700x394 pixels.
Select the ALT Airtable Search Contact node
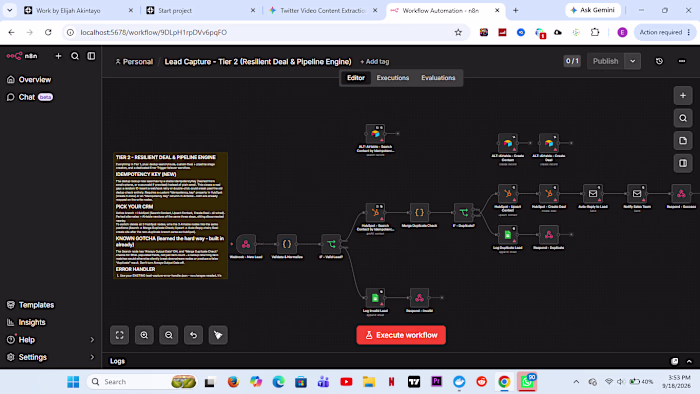coord(375,134)
